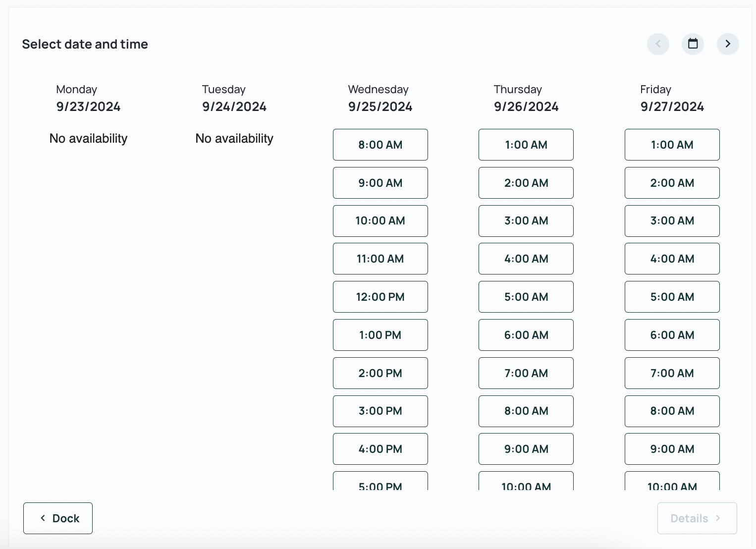Choose Thursday 9:00 AM slot

(x=526, y=449)
